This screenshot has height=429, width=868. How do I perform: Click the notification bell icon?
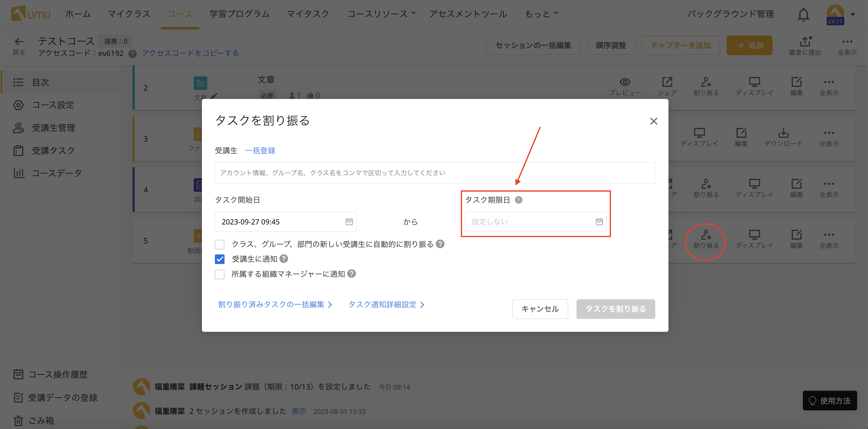click(803, 15)
